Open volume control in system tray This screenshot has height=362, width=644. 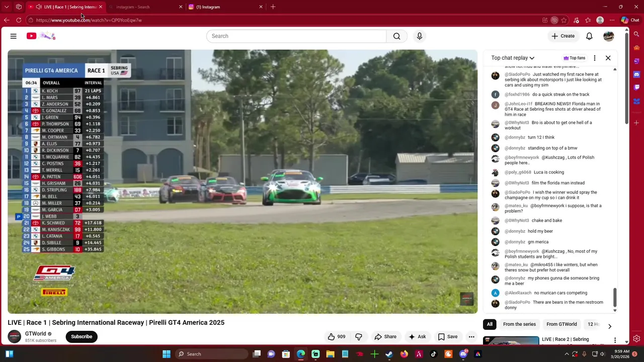(x=602, y=354)
